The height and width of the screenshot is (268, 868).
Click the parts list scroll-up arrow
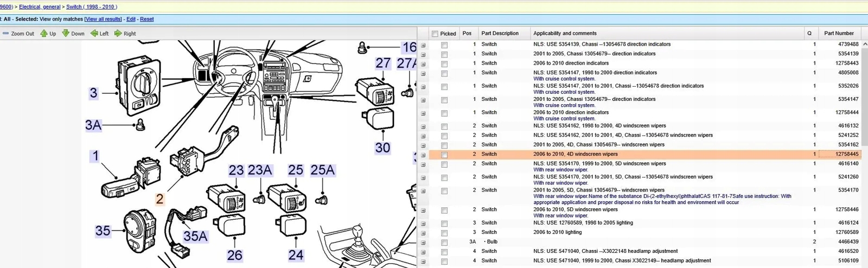(865, 44)
